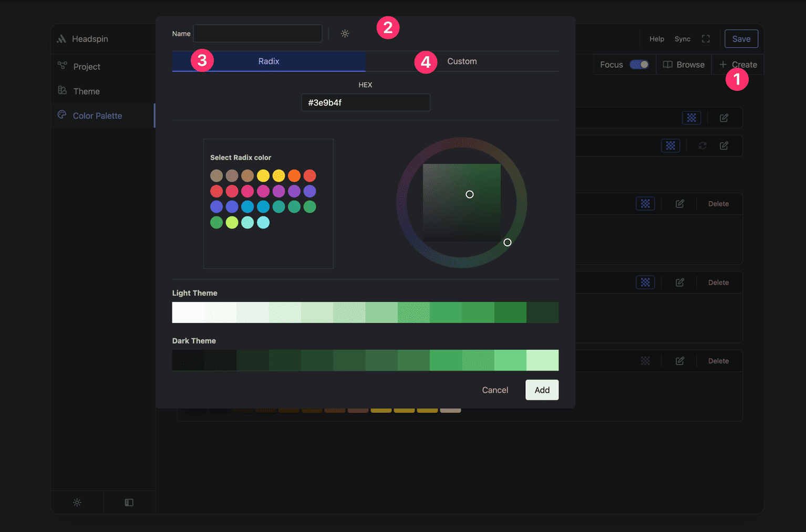Toggle light mode with the dialog sun icon
806x532 pixels.
[x=345, y=33]
